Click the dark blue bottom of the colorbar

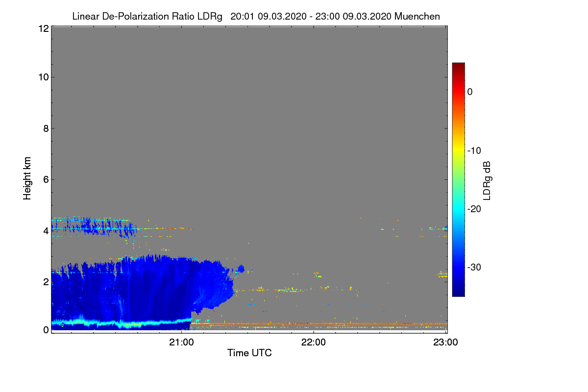pos(458,292)
